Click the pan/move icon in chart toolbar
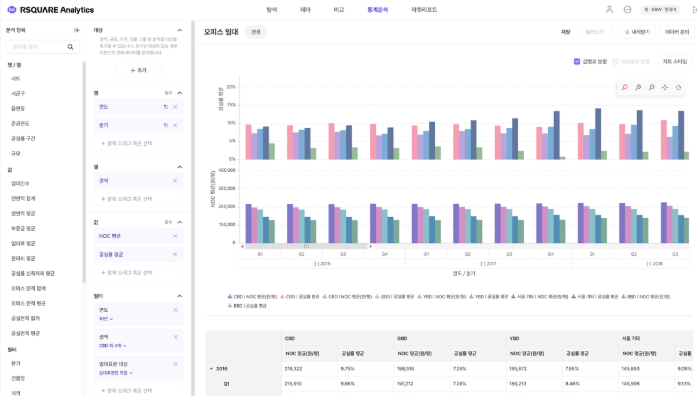This screenshot has height=396, width=697. point(665,88)
